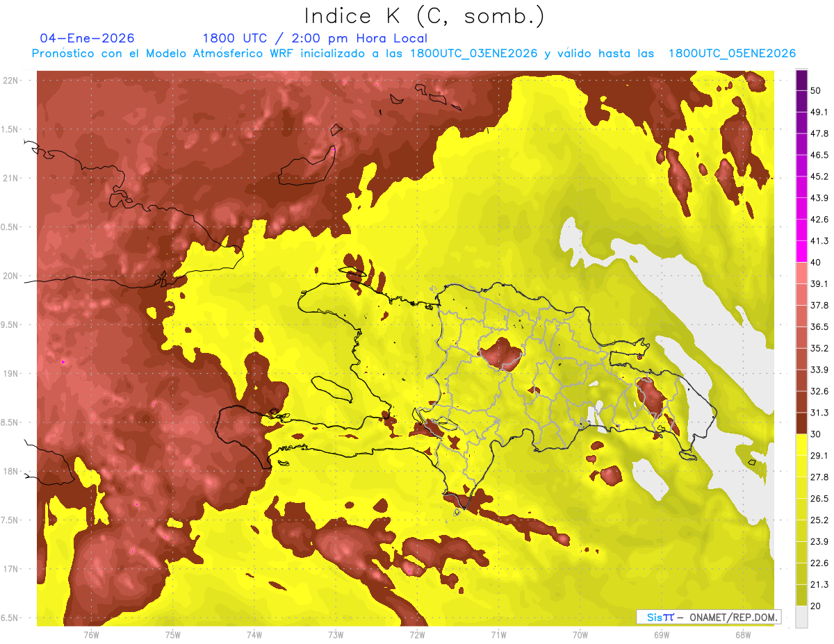The height and width of the screenshot is (644, 834).
Task: Click the color scale value "42.6"
Action: pos(819,220)
